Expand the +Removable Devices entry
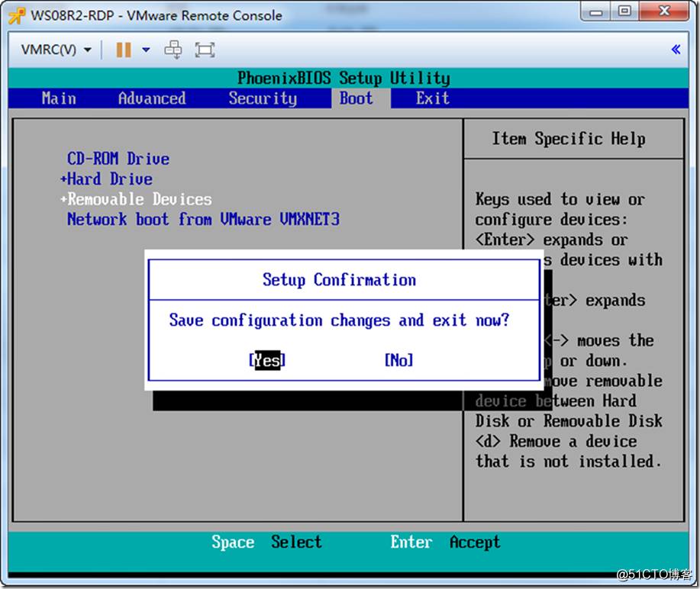This screenshot has width=700, height=589. coord(136,199)
